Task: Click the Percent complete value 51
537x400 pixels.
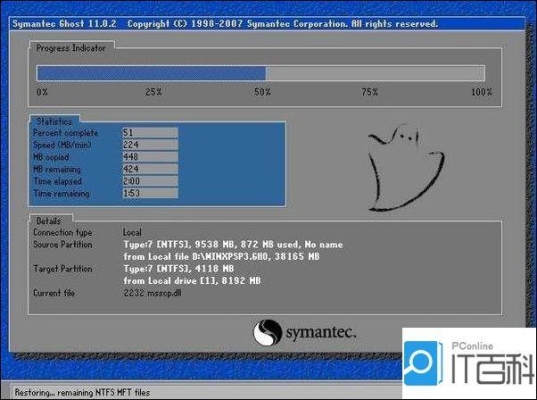Action: [150, 133]
